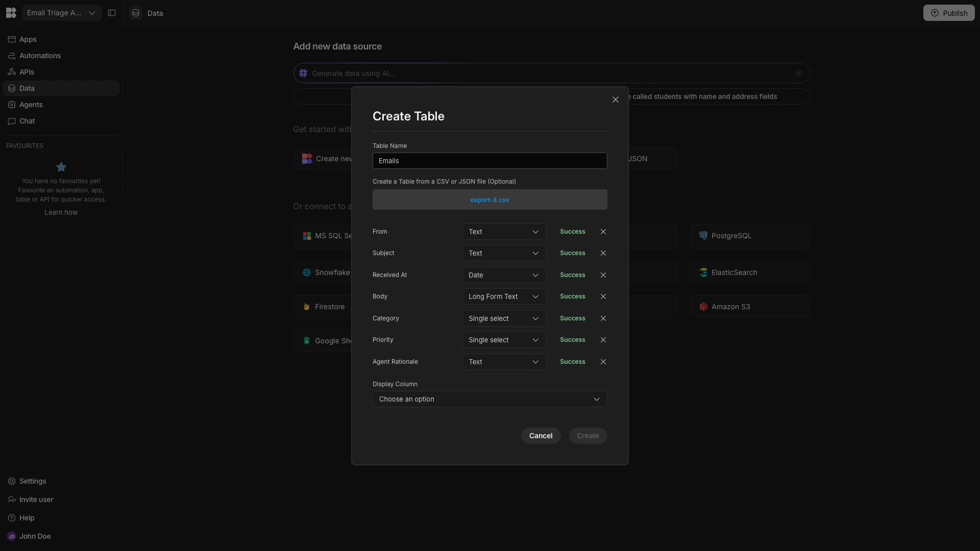The height and width of the screenshot is (551, 980).
Task: Delete the Agent Rationale column row
Action: click(x=603, y=362)
